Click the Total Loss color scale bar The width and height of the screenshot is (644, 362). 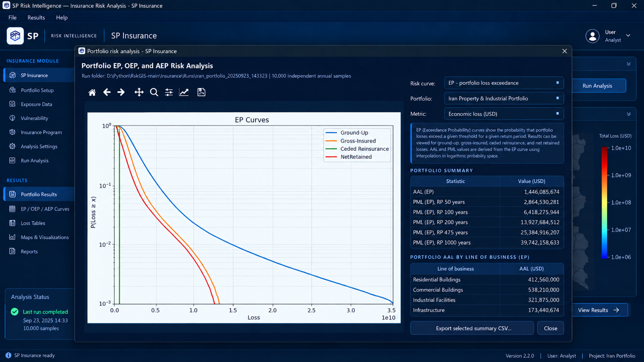tap(604, 202)
